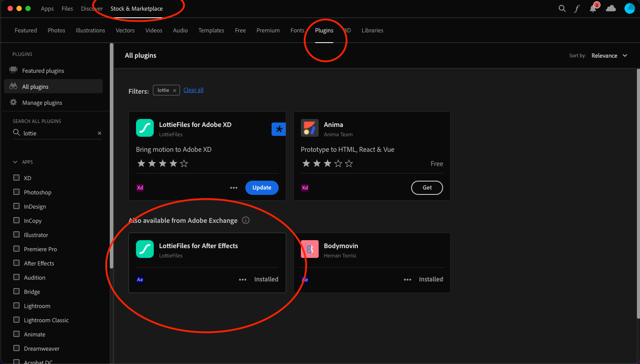Check the Lightroom Classic app filter

click(x=16, y=320)
